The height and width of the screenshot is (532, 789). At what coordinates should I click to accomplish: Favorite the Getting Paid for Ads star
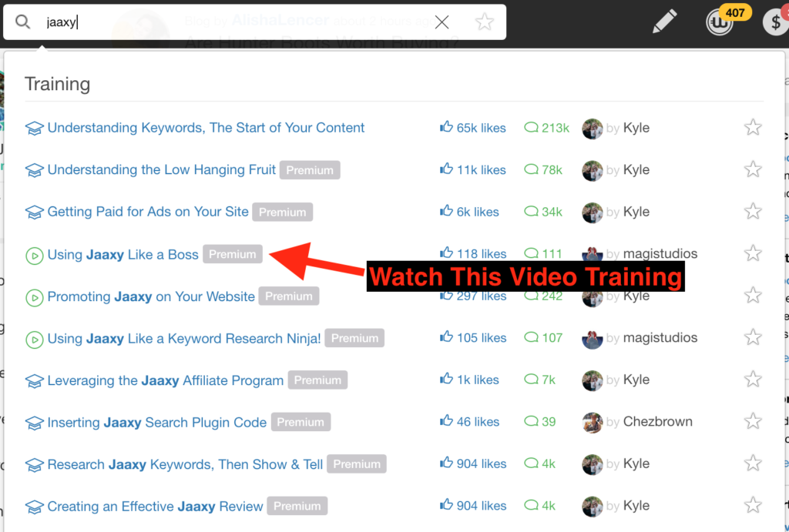pyautogui.click(x=753, y=212)
